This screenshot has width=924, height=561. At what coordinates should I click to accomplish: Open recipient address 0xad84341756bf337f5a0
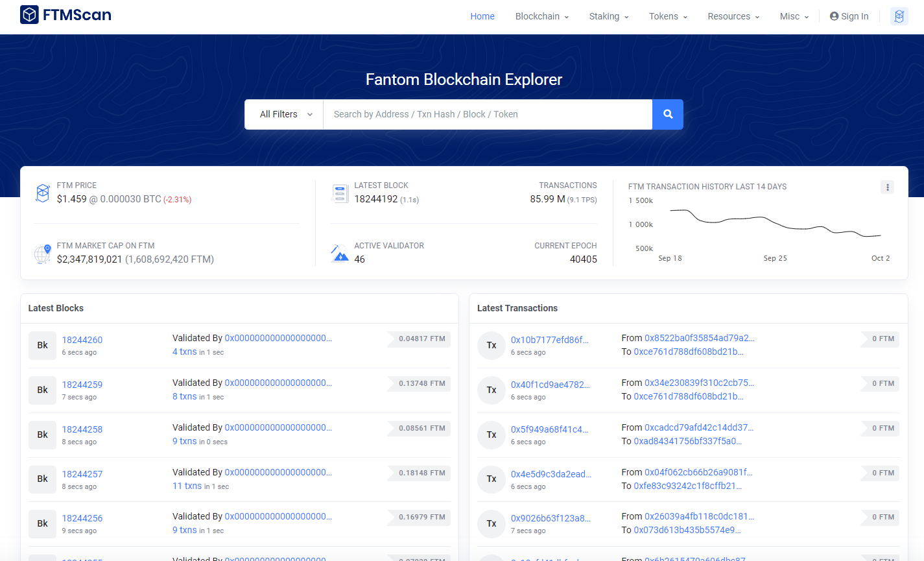click(x=688, y=441)
